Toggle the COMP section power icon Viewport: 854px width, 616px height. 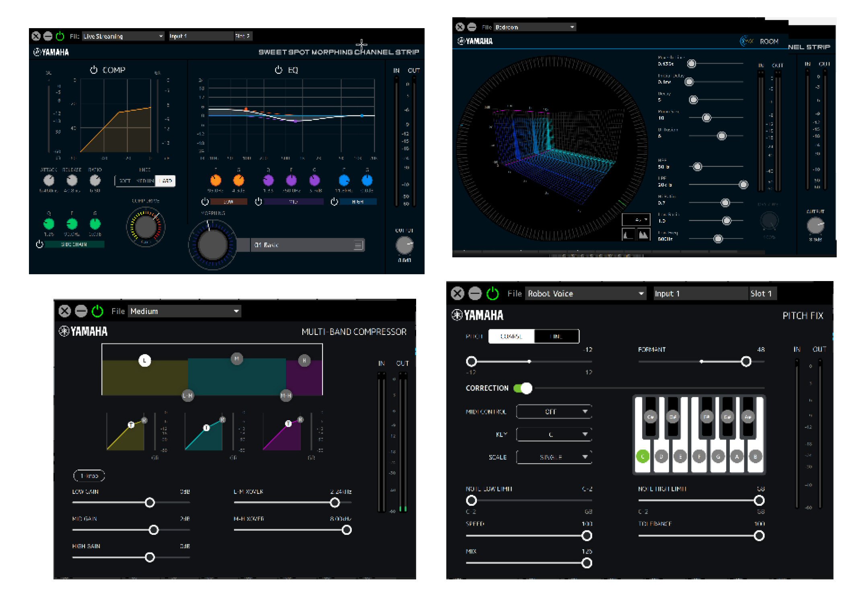pyautogui.click(x=94, y=70)
